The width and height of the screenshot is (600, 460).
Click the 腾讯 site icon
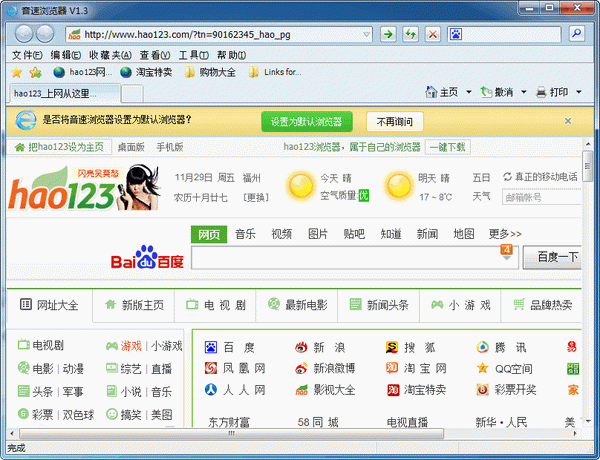click(x=483, y=347)
